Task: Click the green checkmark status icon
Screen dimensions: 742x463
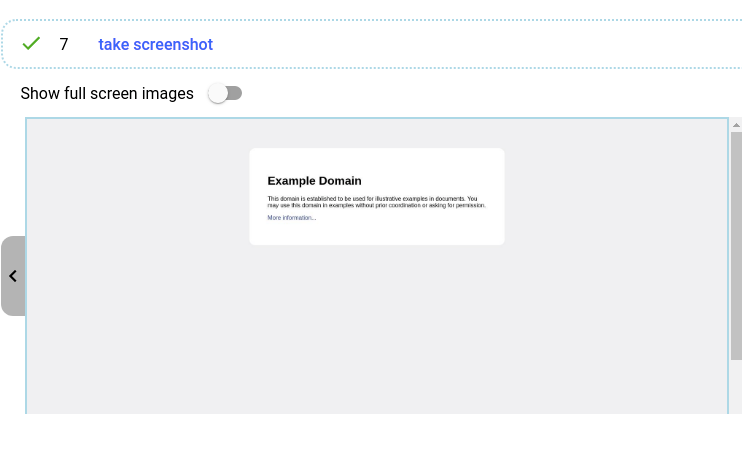Action: [x=31, y=44]
